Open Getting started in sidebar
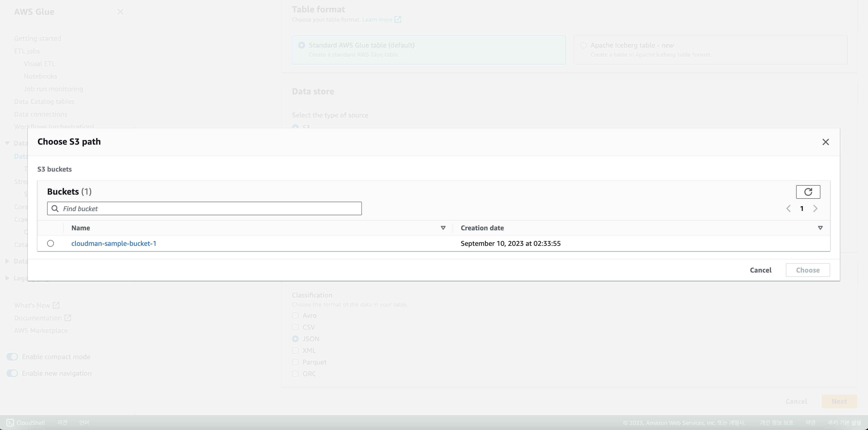 (37, 38)
